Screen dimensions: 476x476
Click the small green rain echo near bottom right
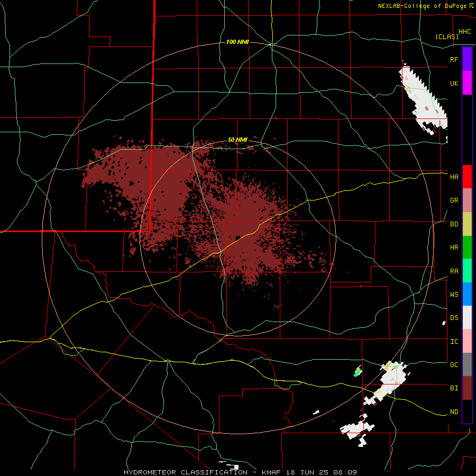tap(358, 372)
